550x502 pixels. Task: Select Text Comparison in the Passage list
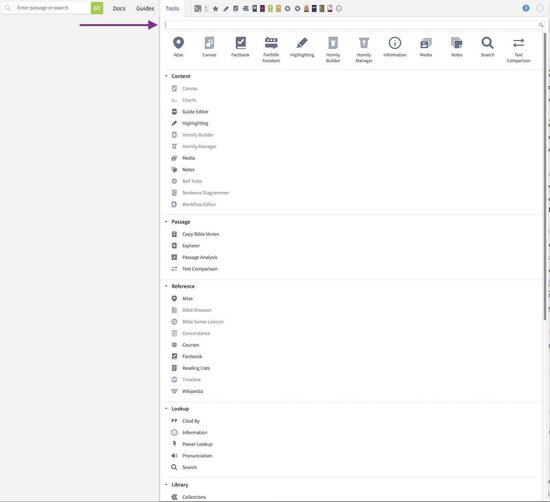click(194, 269)
